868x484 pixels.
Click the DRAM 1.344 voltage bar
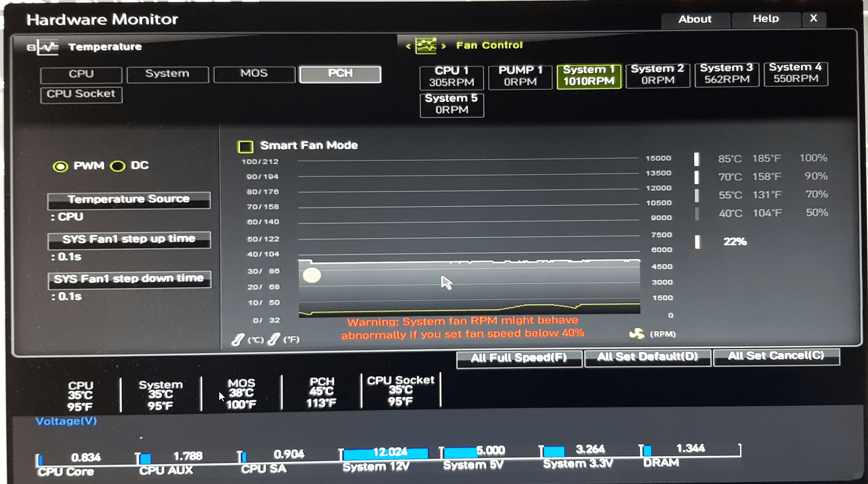(646, 451)
